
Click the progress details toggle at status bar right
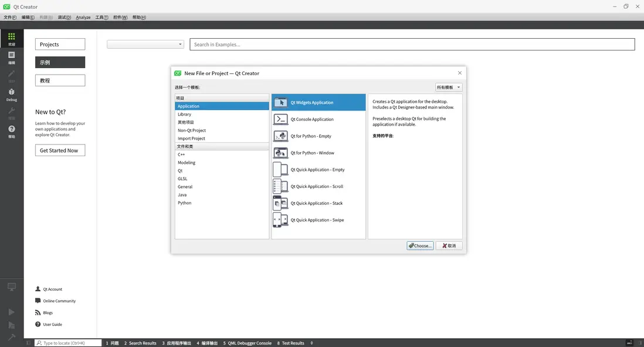point(629,343)
